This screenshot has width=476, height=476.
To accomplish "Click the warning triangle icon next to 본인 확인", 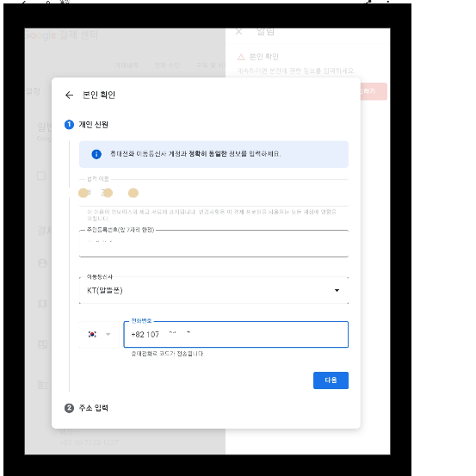I will coord(241,57).
